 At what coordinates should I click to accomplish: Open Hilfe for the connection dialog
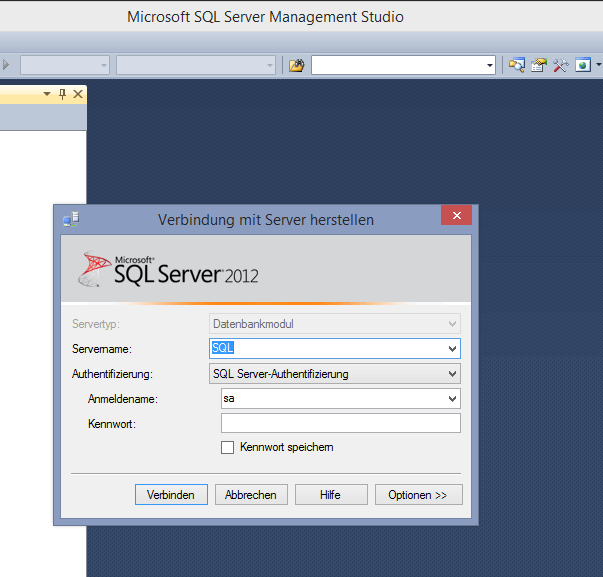pyautogui.click(x=331, y=495)
